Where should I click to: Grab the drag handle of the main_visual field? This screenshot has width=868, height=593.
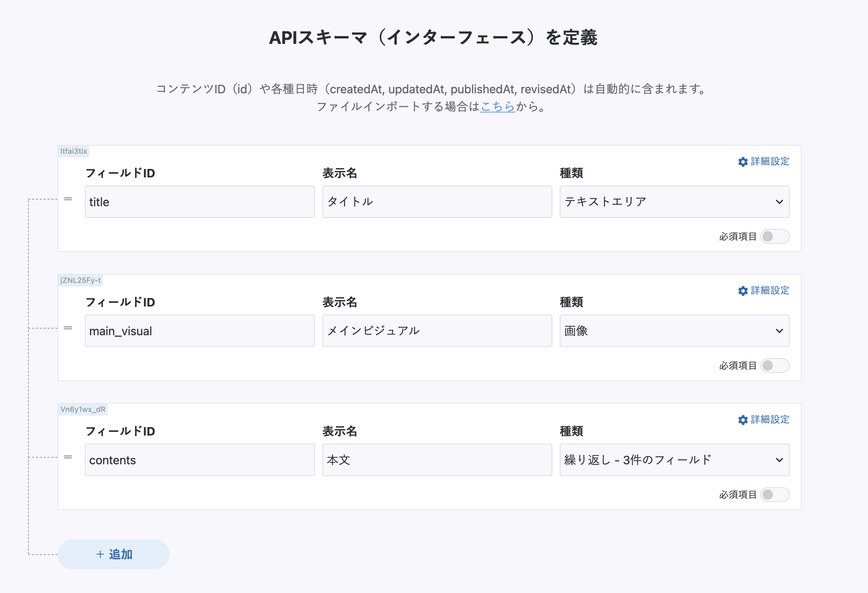[67, 328]
